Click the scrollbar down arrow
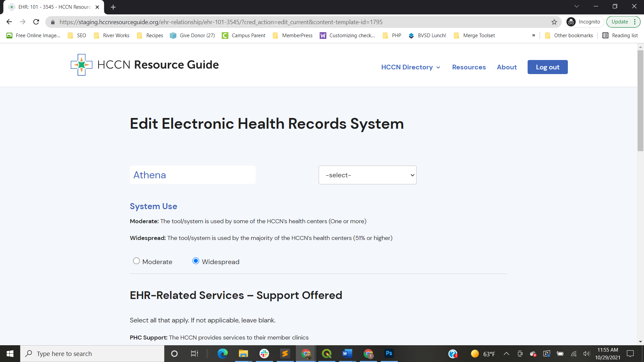 pos(640,342)
